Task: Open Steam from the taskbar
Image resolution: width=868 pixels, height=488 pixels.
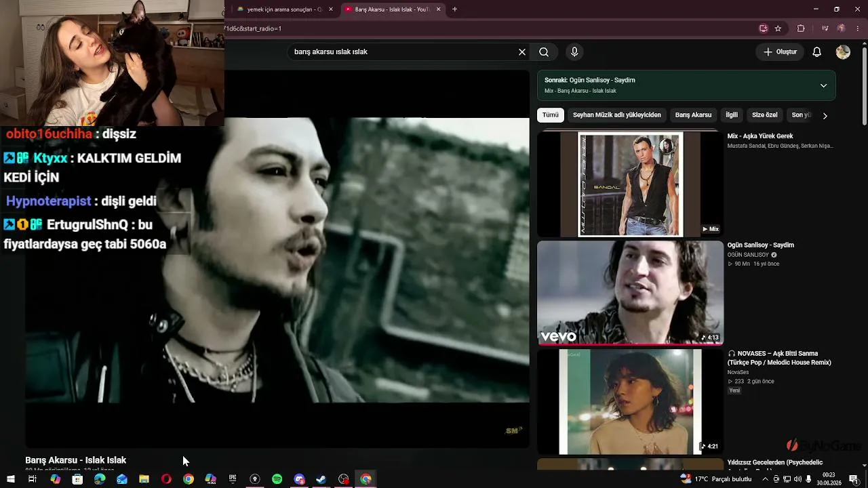Action: [x=321, y=479]
